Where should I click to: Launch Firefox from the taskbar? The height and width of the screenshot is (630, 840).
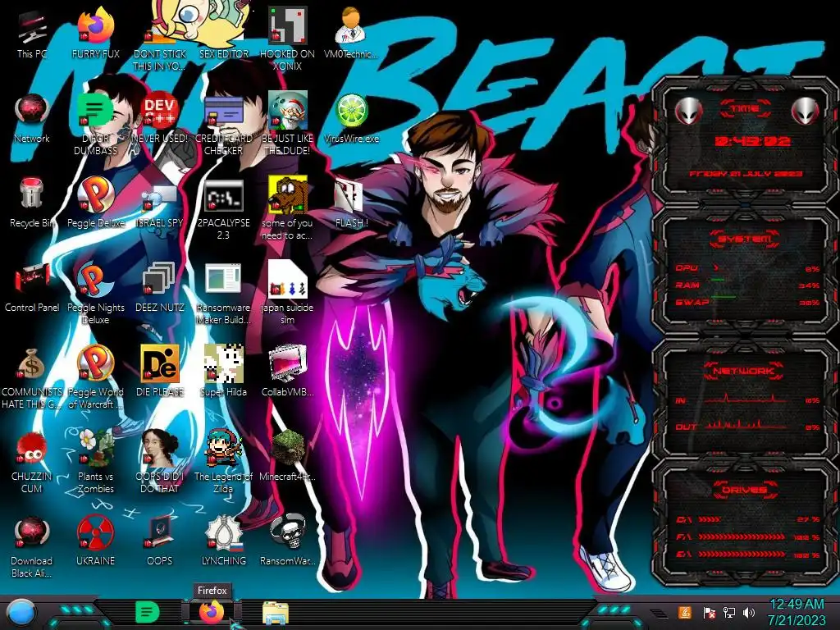[x=212, y=612]
